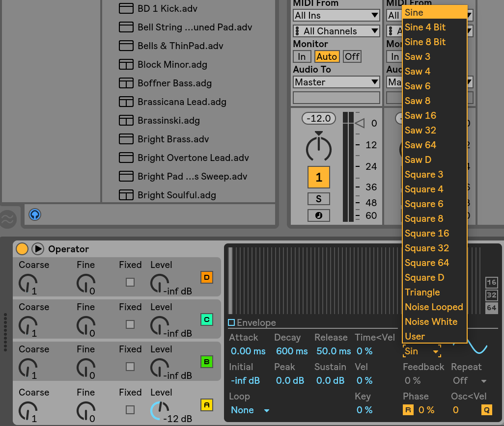Click the track pan knob

318,149
